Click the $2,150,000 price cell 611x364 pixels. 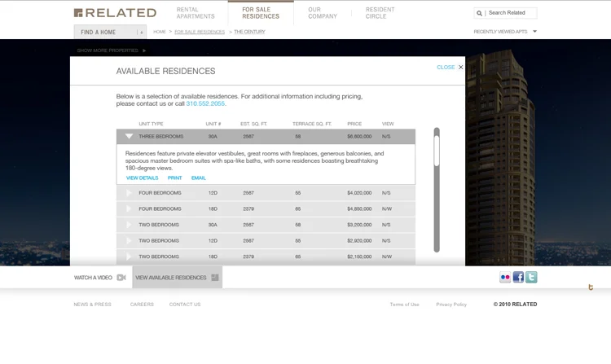359,257
